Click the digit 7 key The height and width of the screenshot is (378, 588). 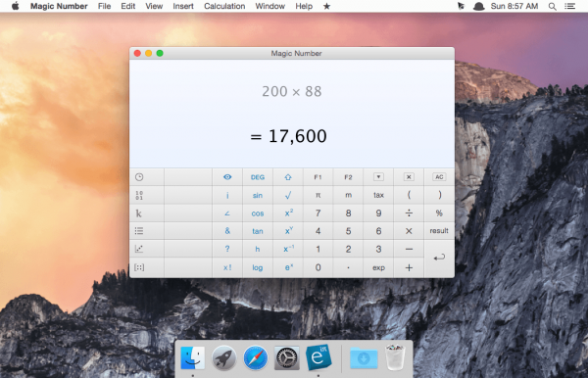pos(318,213)
